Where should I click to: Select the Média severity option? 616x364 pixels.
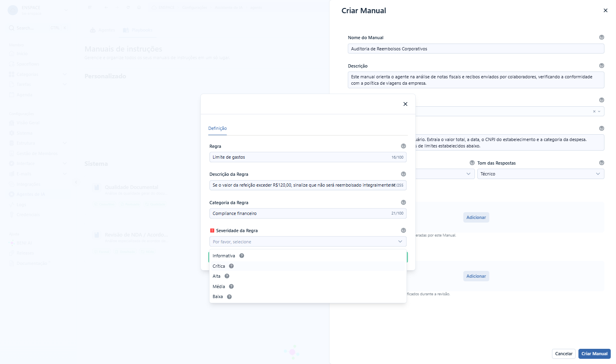coord(308,286)
